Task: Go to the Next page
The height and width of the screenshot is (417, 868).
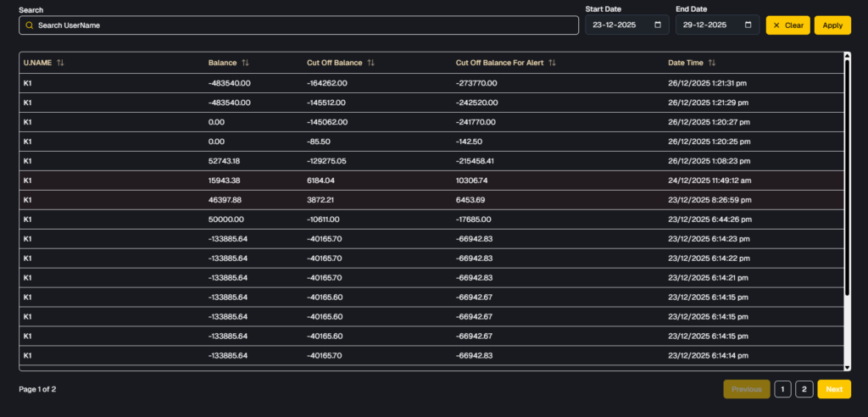Action: [x=834, y=389]
